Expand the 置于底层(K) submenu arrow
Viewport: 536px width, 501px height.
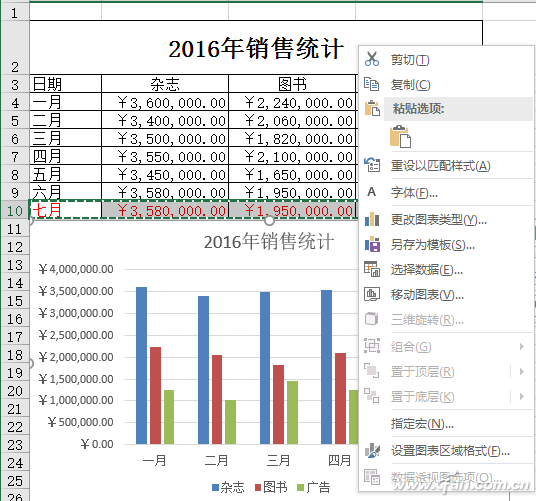[x=522, y=396]
